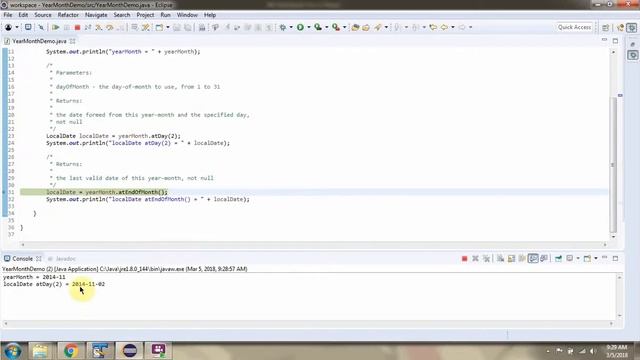Toggle Show Console on Standard Error Change
This screenshot has width=640, height=360.
pos(544,258)
